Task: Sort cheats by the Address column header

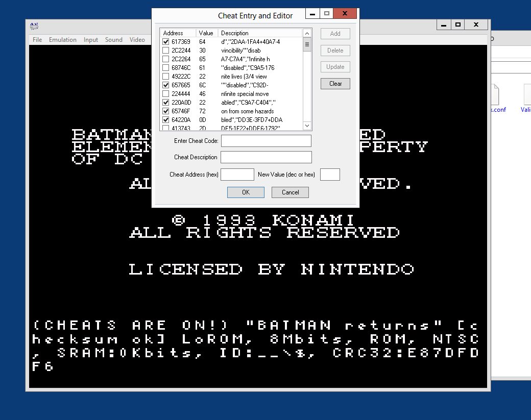Action: [178, 33]
